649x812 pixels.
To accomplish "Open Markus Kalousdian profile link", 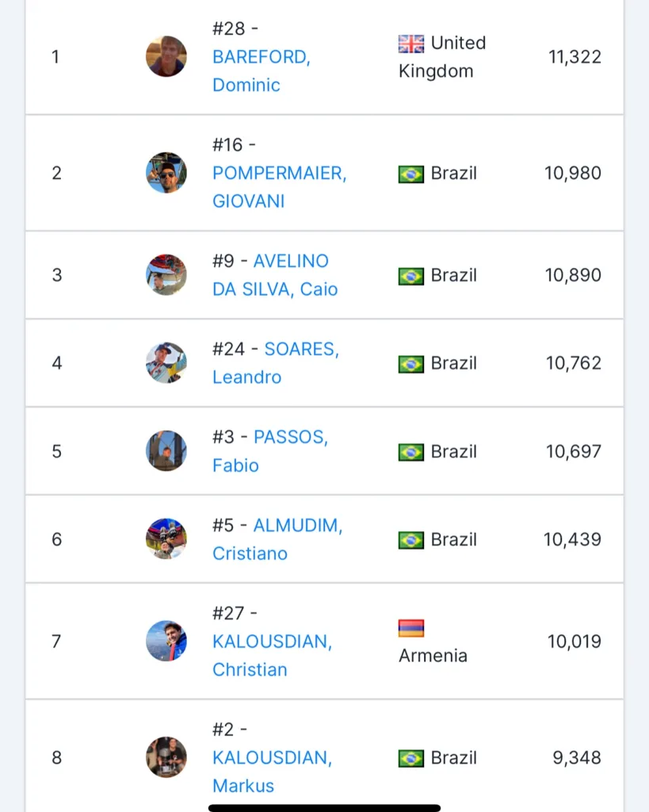I will click(x=272, y=758).
